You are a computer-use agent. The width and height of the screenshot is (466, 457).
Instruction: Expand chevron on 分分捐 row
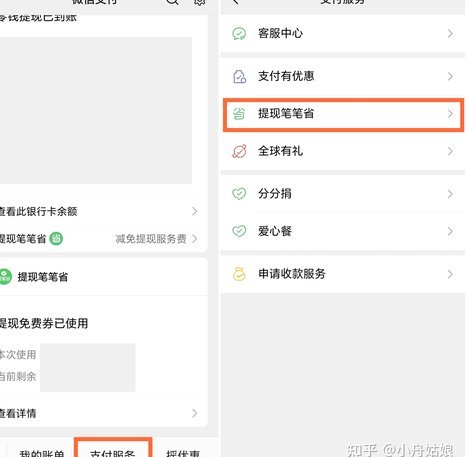[x=450, y=194]
